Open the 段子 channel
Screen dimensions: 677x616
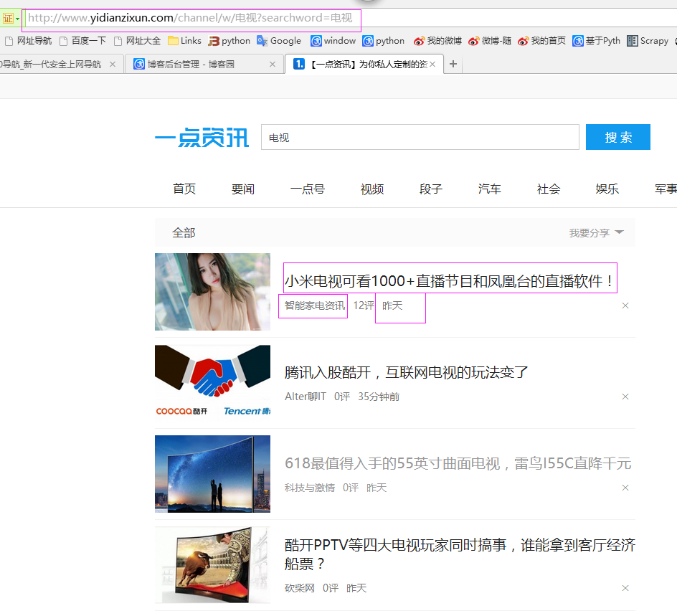point(431,189)
